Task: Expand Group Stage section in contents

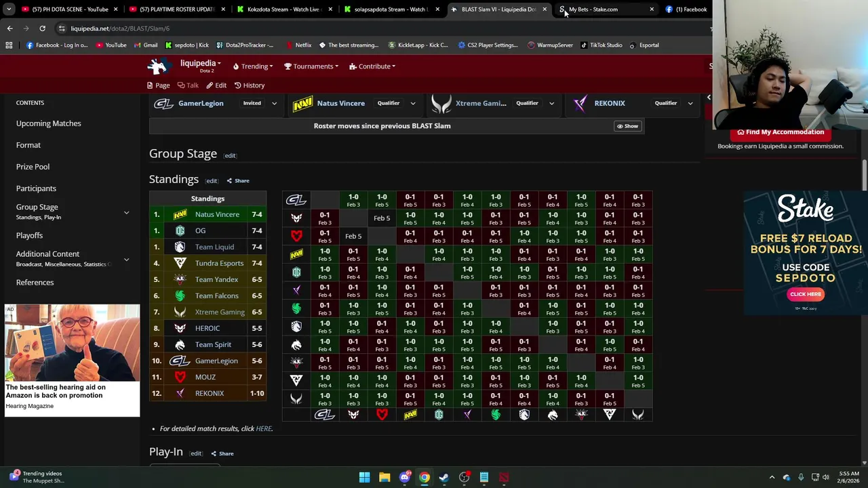Action: pos(126,213)
